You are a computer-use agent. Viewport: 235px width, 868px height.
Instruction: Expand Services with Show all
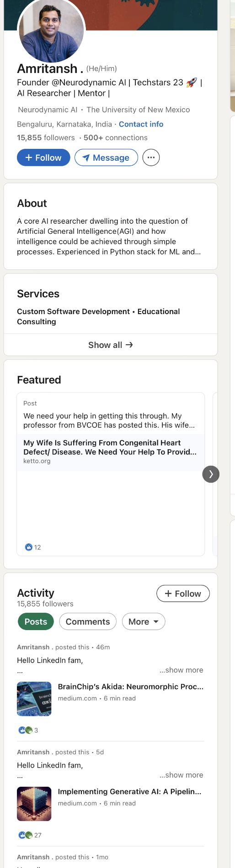(x=111, y=345)
